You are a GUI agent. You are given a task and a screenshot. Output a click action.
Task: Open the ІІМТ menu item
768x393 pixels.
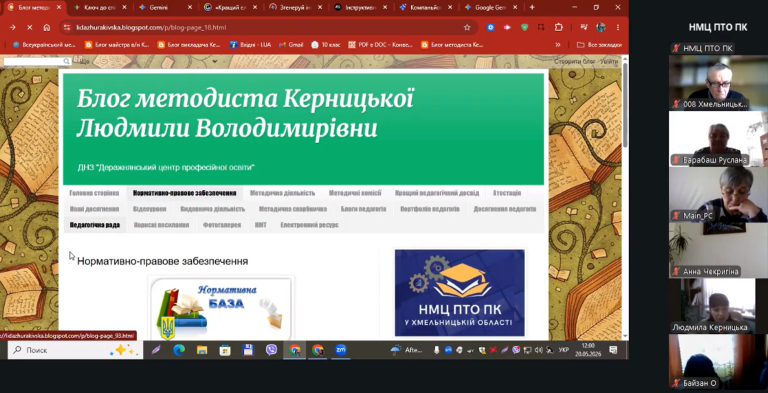[261, 225]
